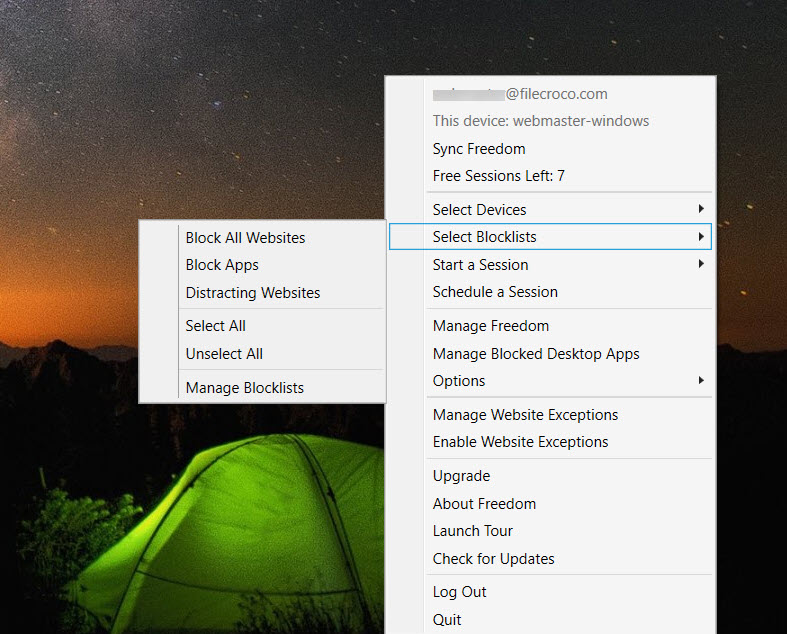
Task: Expand Select Blocklists submenu arrow
Action: (701, 236)
